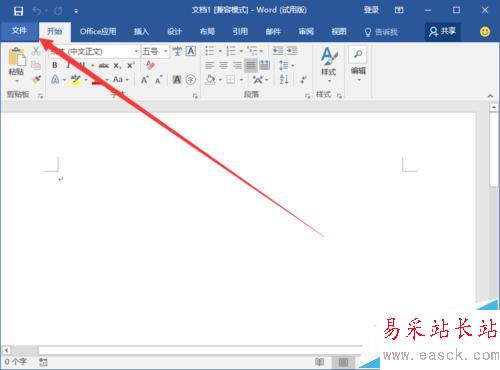The image size is (500, 370).
Task: Click the Decrease Indent icon
Action: (x=278, y=51)
